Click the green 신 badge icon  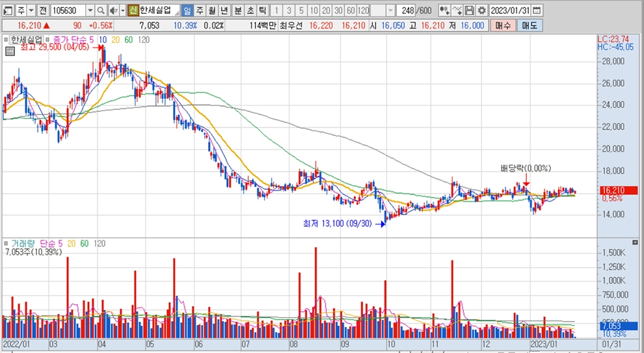pyautogui.click(x=133, y=10)
